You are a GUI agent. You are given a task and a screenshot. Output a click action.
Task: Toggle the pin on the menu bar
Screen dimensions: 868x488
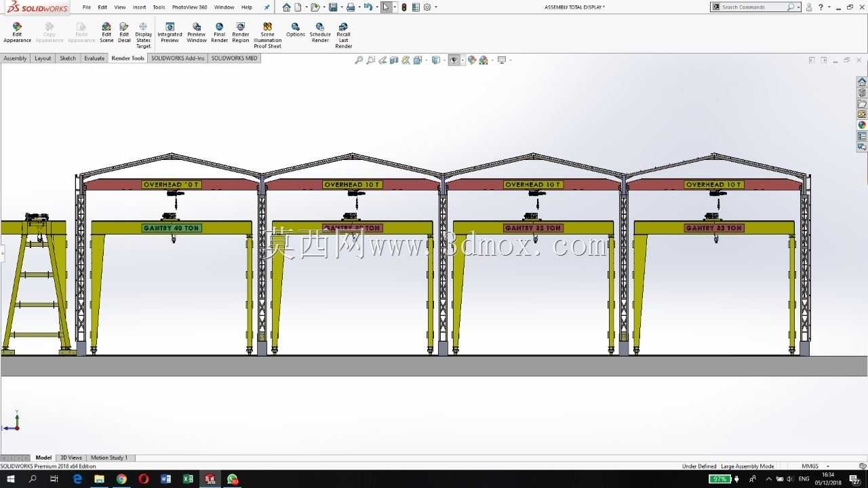point(267,7)
